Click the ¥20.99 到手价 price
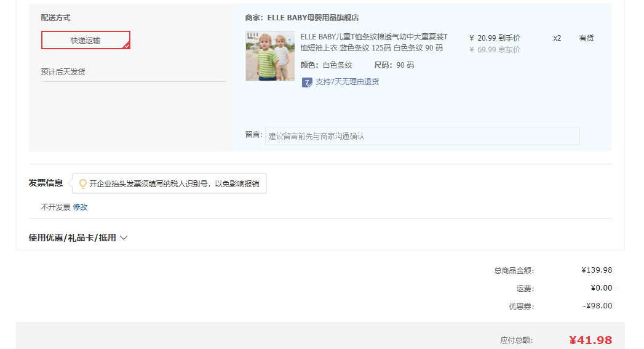Image resolution: width=644 pixels, height=349 pixels. click(495, 38)
